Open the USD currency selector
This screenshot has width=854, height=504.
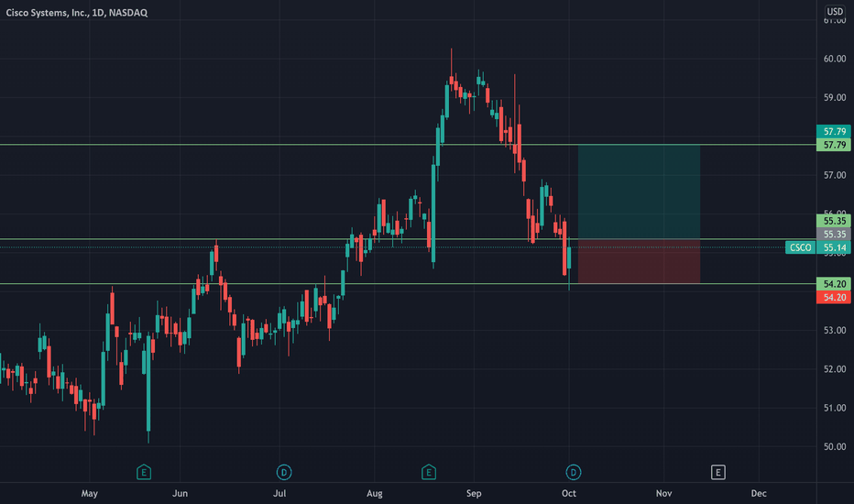tap(835, 11)
